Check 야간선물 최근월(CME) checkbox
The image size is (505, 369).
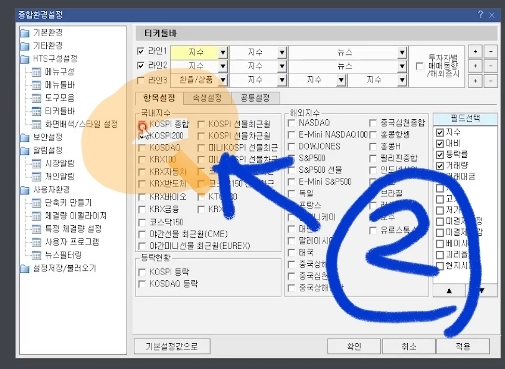142,234
